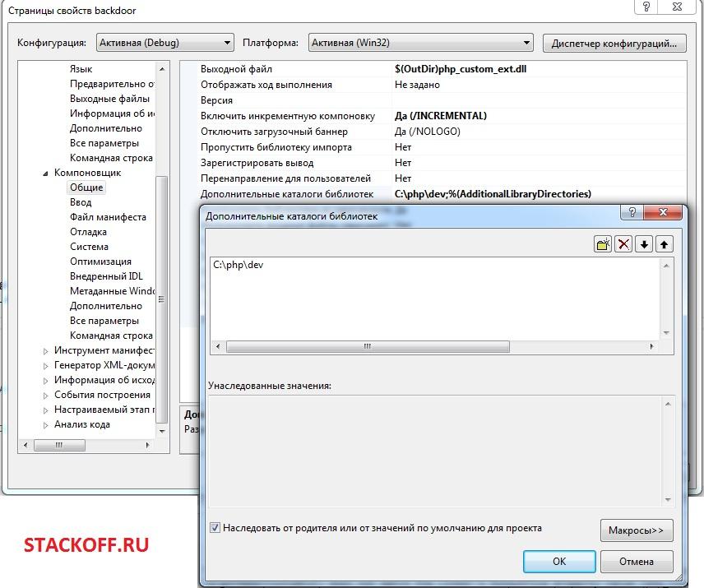Click Отключить загрузочный баннер property
The height and width of the screenshot is (588, 704).
tap(274, 132)
